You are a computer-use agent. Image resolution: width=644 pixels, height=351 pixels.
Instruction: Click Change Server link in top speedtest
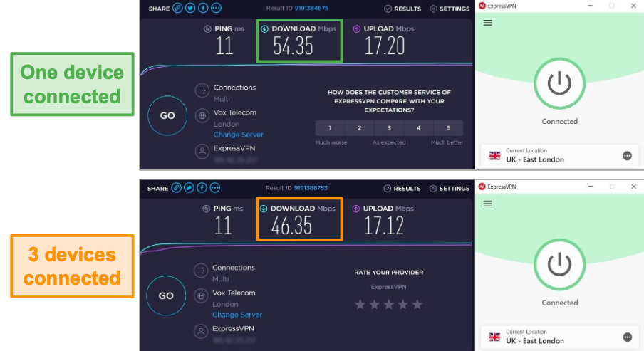(x=238, y=135)
